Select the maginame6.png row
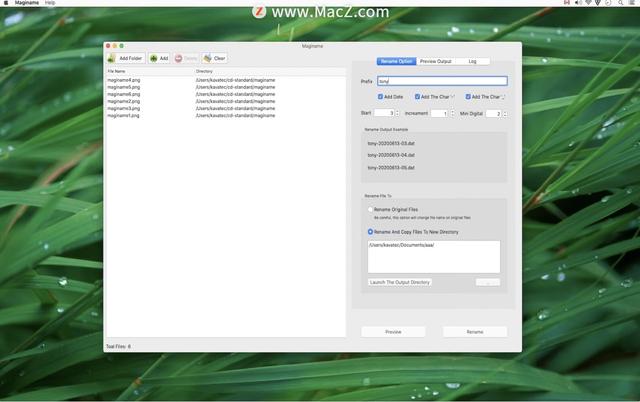 pyautogui.click(x=225, y=94)
